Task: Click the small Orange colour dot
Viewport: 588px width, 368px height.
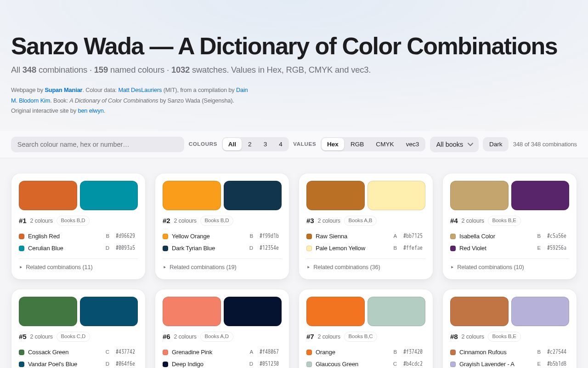Action: [x=309, y=352]
